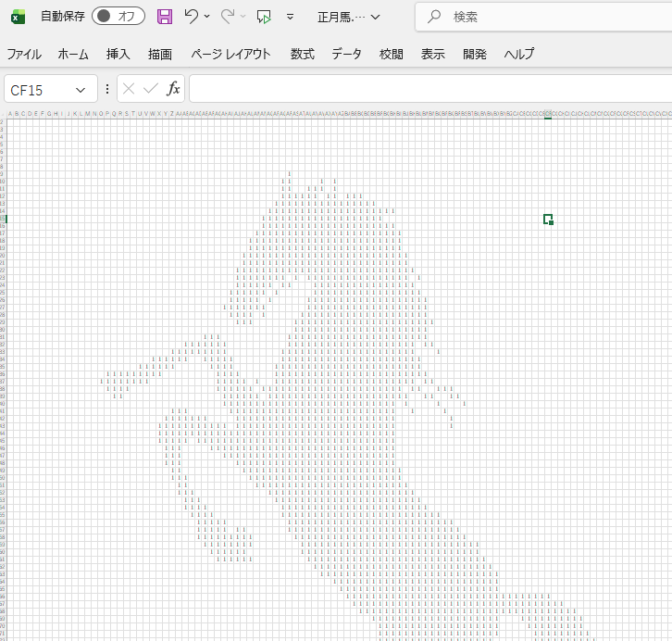Click the Excel app icon

click(19, 17)
